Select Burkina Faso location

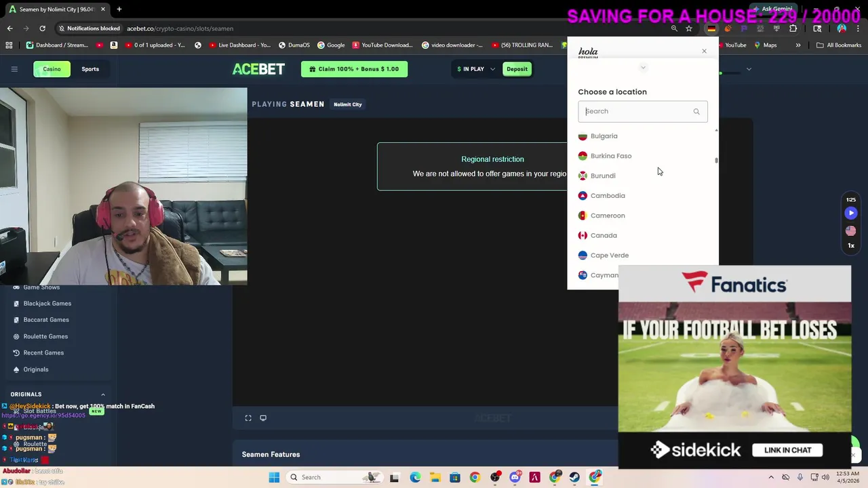pos(642,156)
